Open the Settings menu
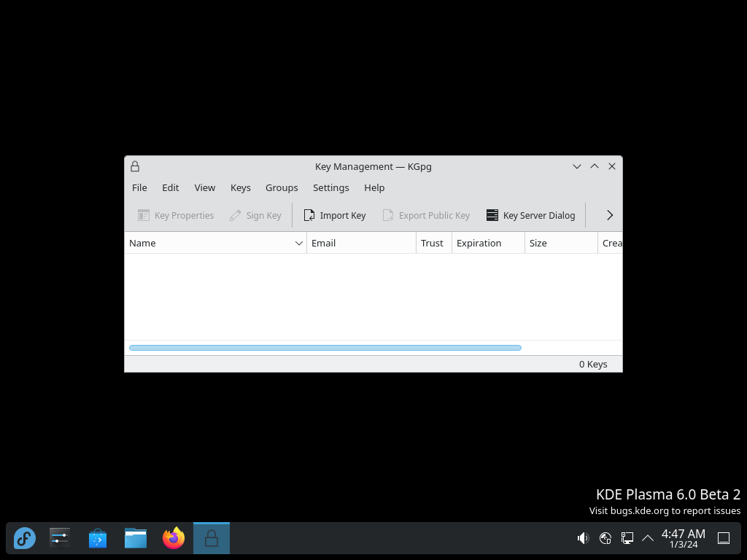This screenshot has height=560, width=747. [330, 187]
